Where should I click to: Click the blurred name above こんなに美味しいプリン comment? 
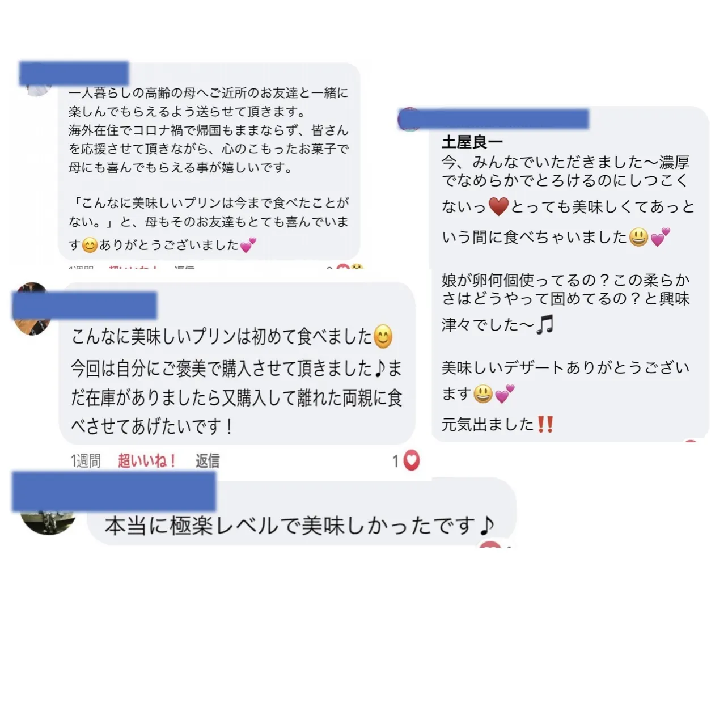coord(84,306)
